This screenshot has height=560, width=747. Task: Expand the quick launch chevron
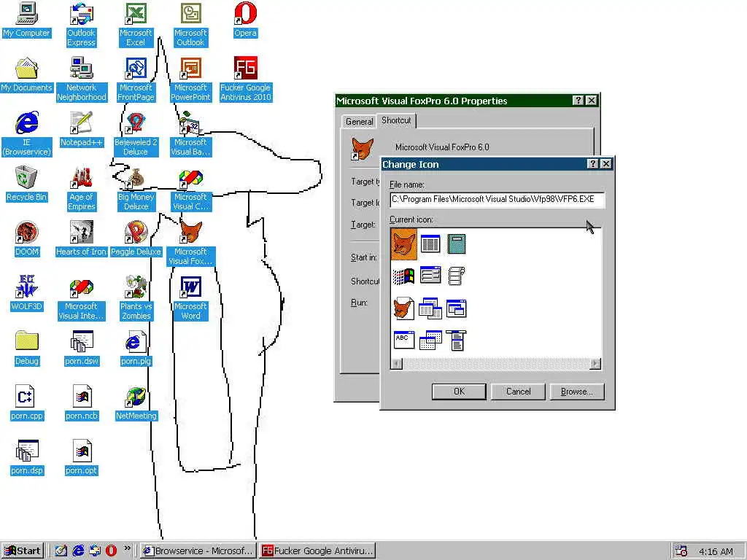127,549
